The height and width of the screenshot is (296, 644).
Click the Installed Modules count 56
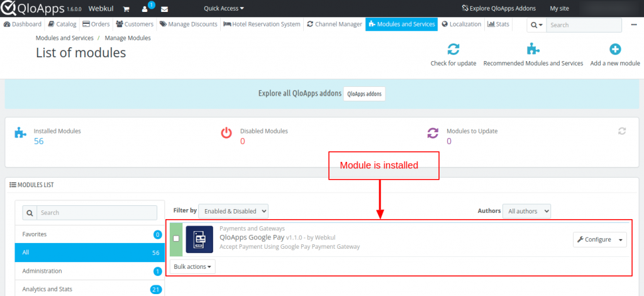38,141
